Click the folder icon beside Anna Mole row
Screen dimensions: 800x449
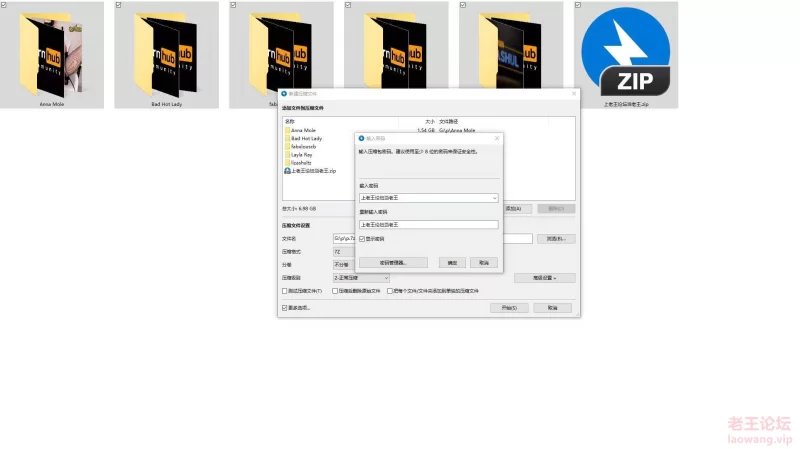point(287,130)
